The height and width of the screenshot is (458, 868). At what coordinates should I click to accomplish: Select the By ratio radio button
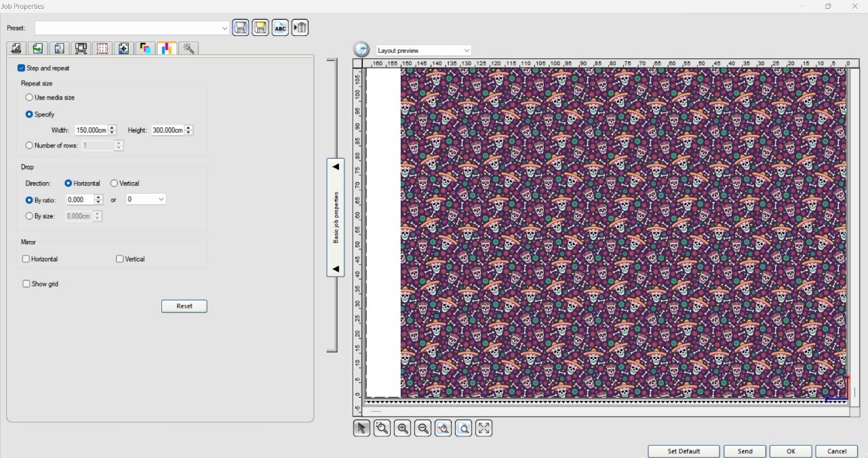(x=29, y=201)
